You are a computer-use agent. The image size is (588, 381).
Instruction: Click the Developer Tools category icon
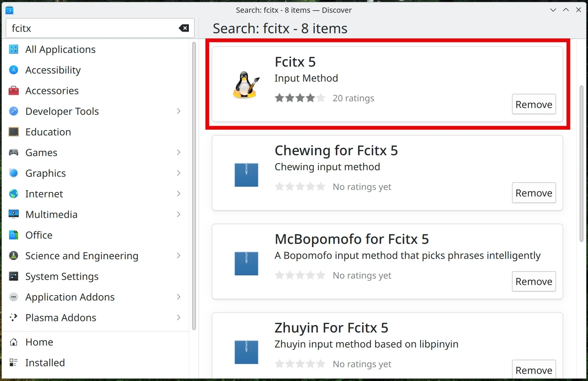coord(13,111)
